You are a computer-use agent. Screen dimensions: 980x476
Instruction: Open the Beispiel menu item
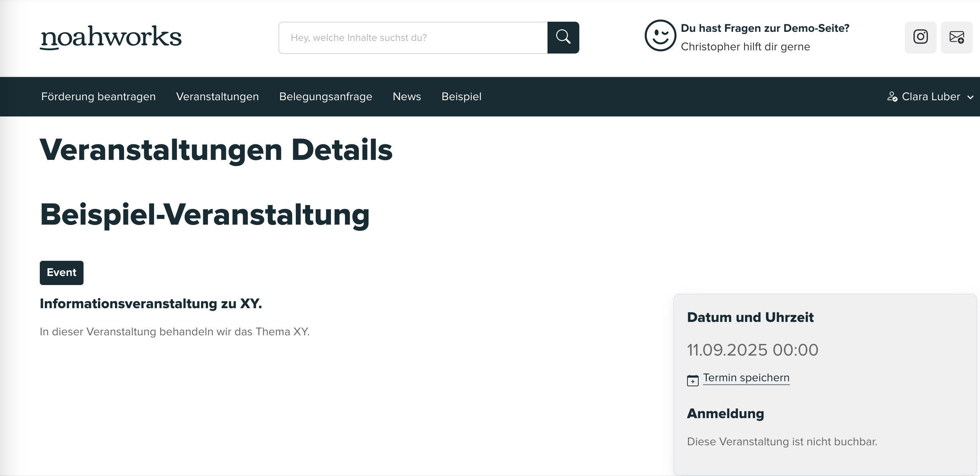click(x=461, y=97)
